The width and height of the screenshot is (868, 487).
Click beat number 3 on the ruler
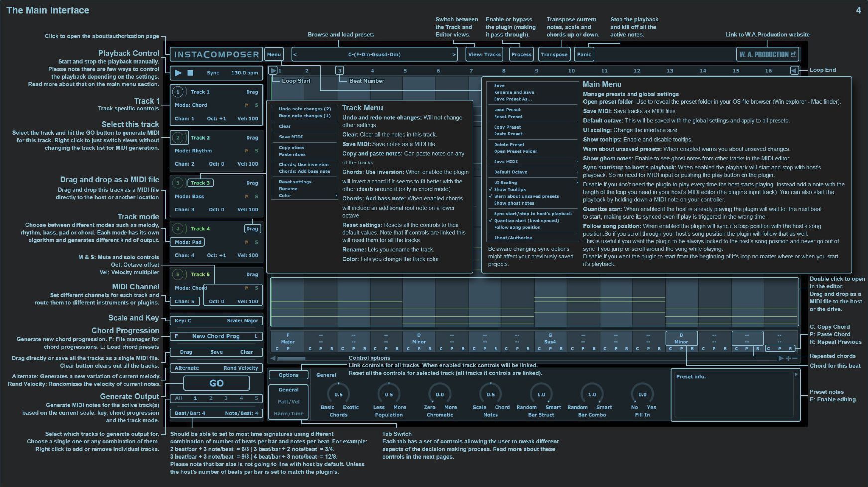(339, 71)
